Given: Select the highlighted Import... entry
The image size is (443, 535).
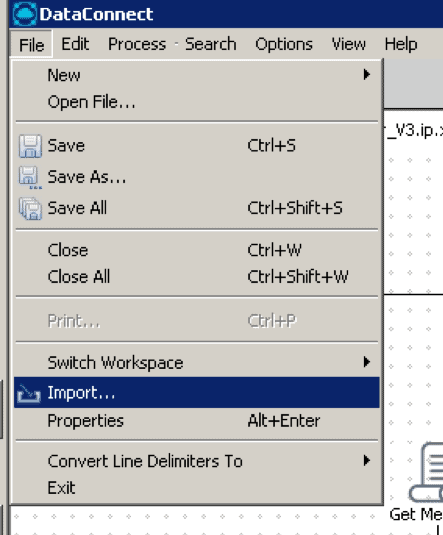Looking at the screenshot, I should [197, 392].
